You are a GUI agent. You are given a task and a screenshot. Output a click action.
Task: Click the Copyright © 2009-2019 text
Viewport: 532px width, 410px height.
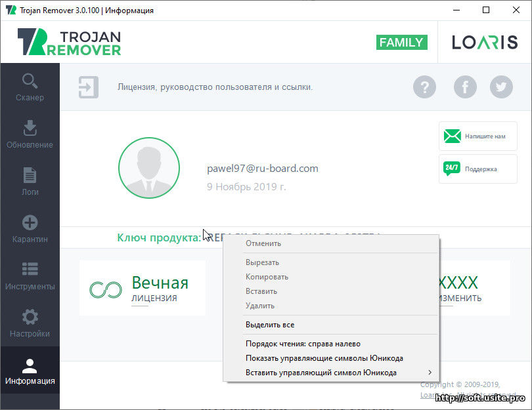coord(460,384)
